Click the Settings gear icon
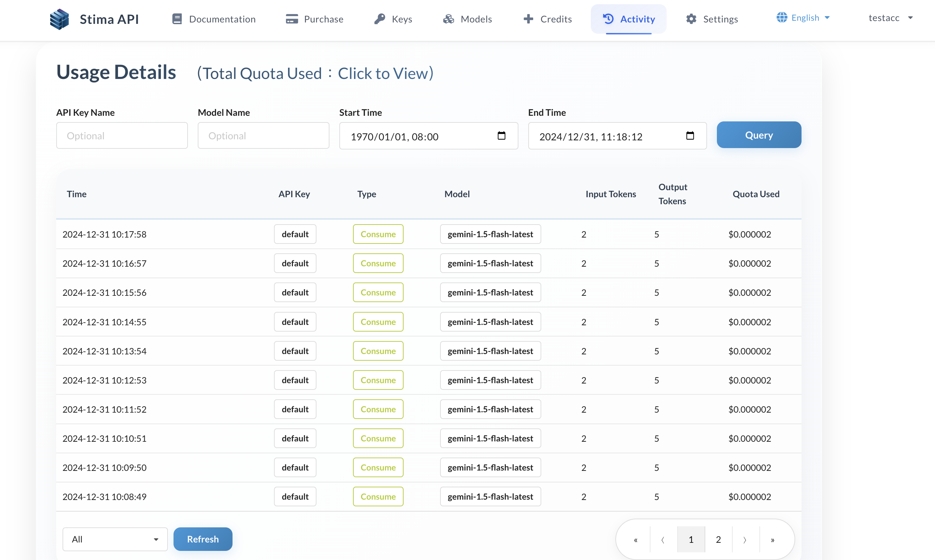The height and width of the screenshot is (560, 935). (x=691, y=19)
